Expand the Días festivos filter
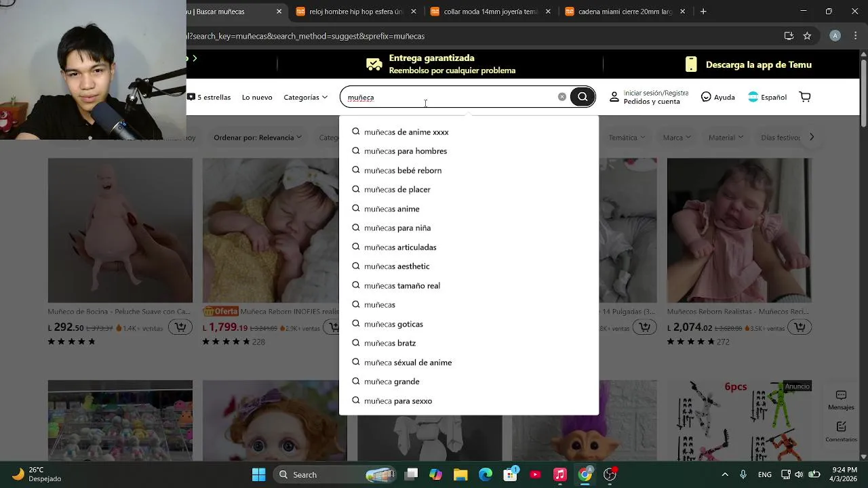The height and width of the screenshot is (488, 868). point(781,138)
